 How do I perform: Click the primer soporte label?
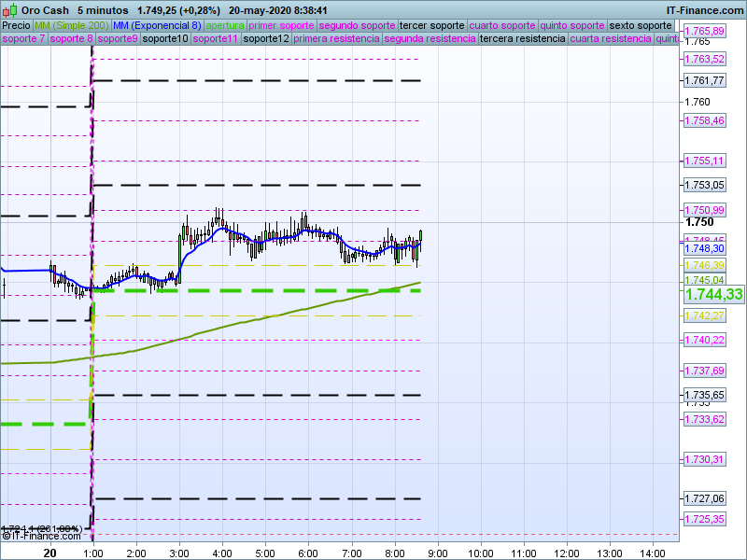(x=281, y=25)
